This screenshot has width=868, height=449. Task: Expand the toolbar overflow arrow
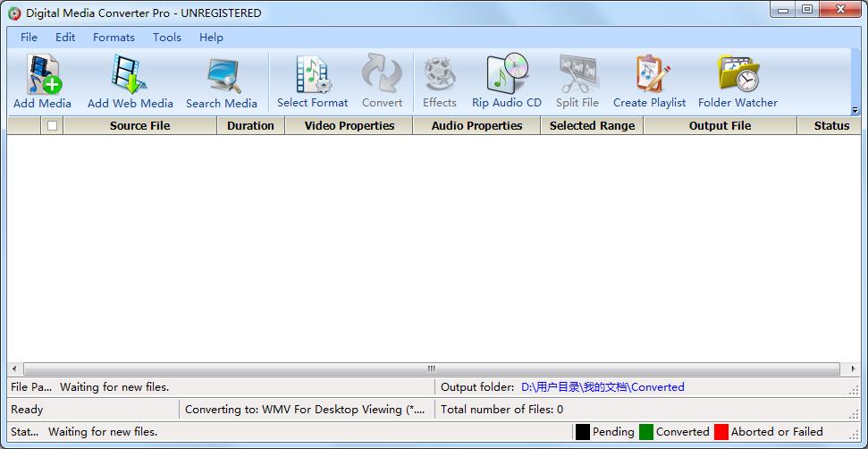(x=855, y=111)
